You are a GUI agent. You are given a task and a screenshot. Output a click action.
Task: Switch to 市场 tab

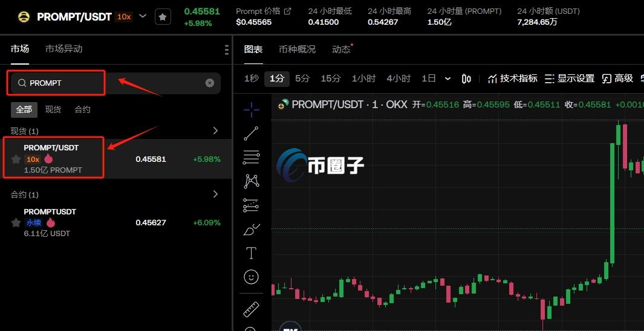(x=20, y=49)
